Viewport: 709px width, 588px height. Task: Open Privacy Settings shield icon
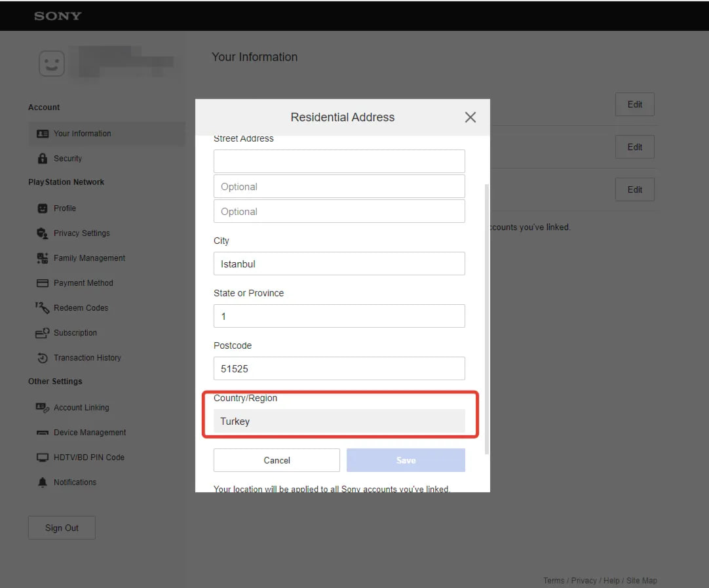coord(43,233)
